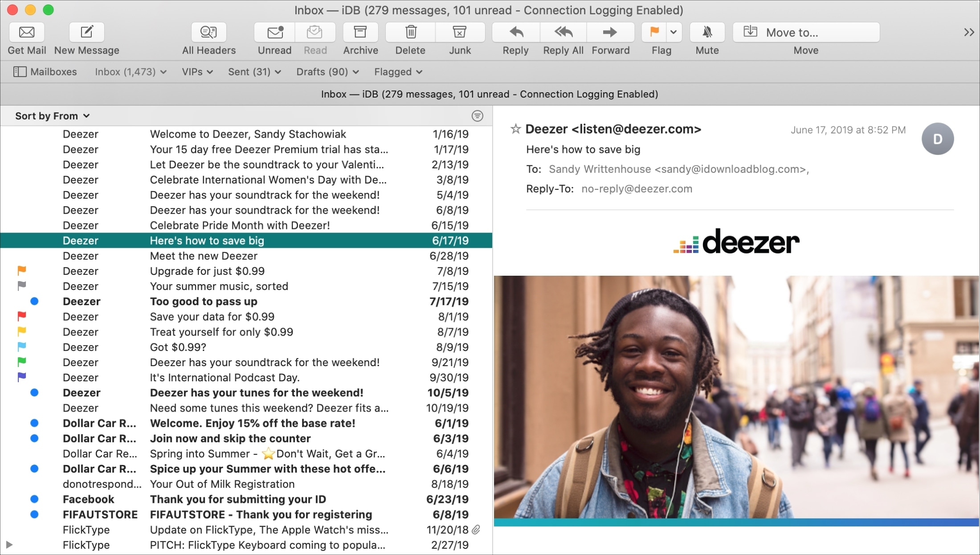980x555 pixels.
Task: Mute the conversation with bell icon
Action: [x=707, y=32]
